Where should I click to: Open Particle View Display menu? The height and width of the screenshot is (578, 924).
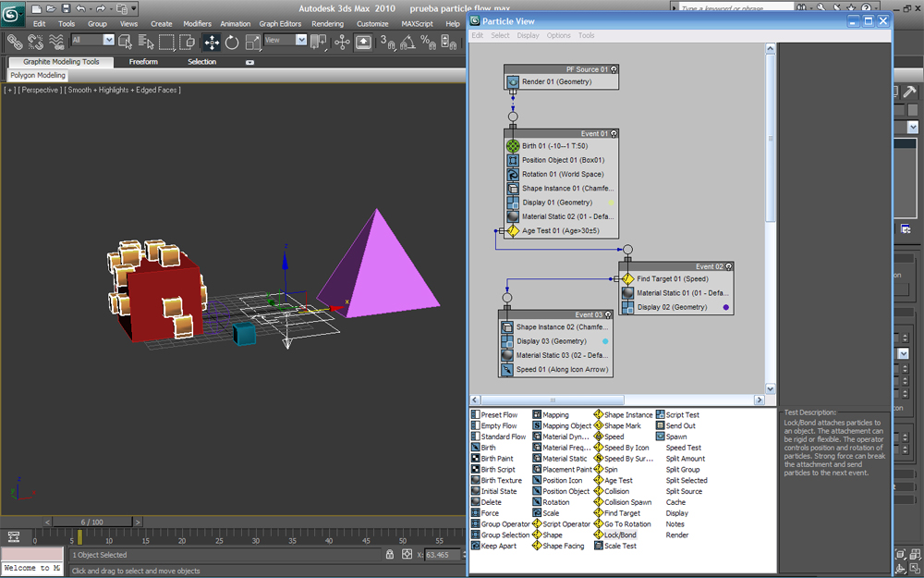(x=528, y=35)
